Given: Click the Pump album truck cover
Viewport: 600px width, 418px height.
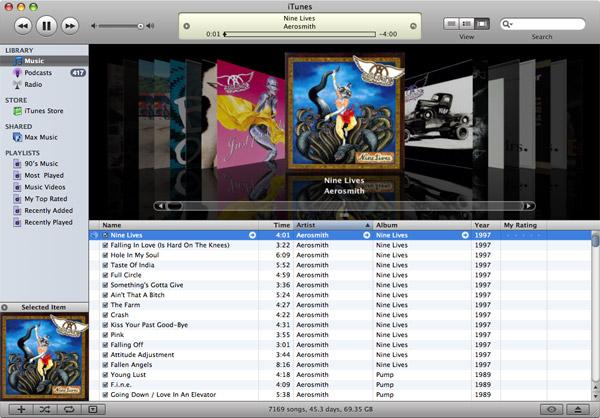Looking at the screenshot, I should [439, 113].
